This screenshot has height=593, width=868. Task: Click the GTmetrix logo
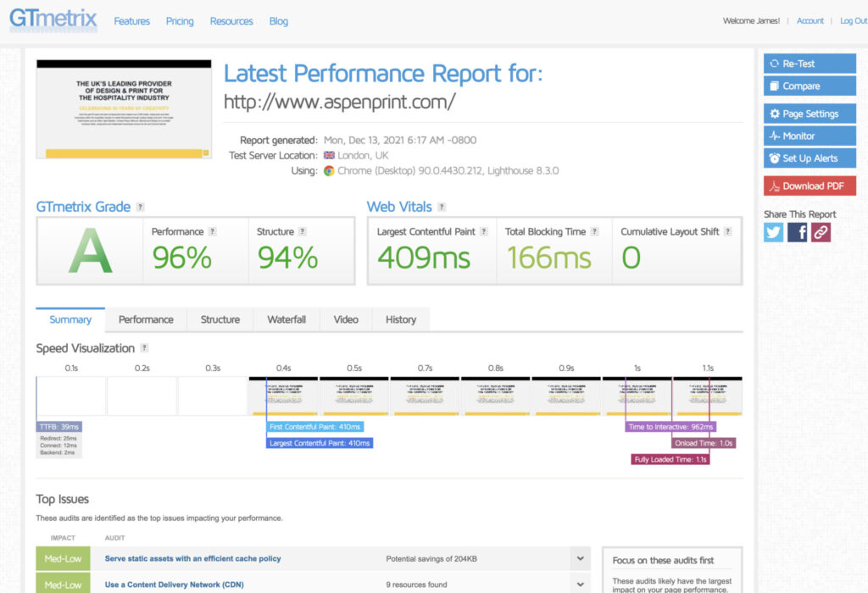[x=53, y=20]
